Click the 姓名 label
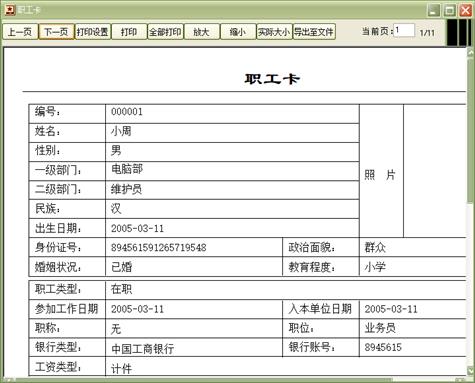 pos(47,131)
